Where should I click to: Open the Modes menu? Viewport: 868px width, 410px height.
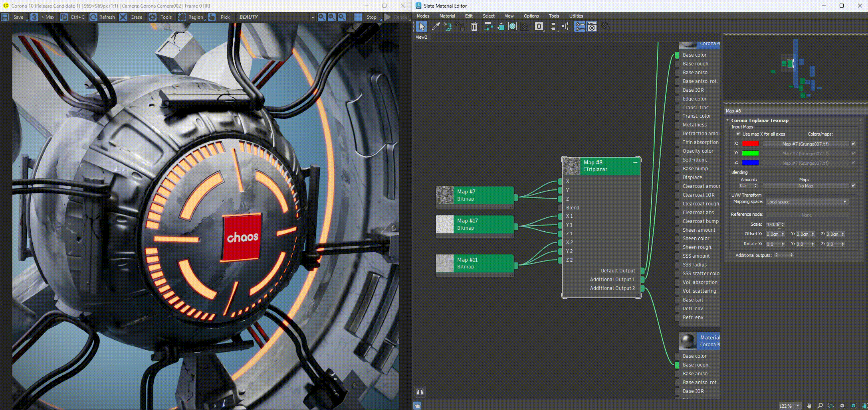[x=423, y=16]
